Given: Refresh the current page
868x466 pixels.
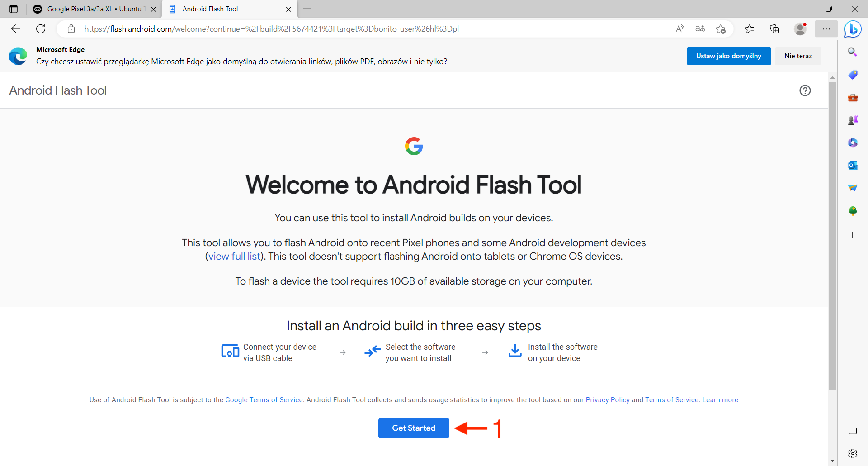Looking at the screenshot, I should [41, 29].
